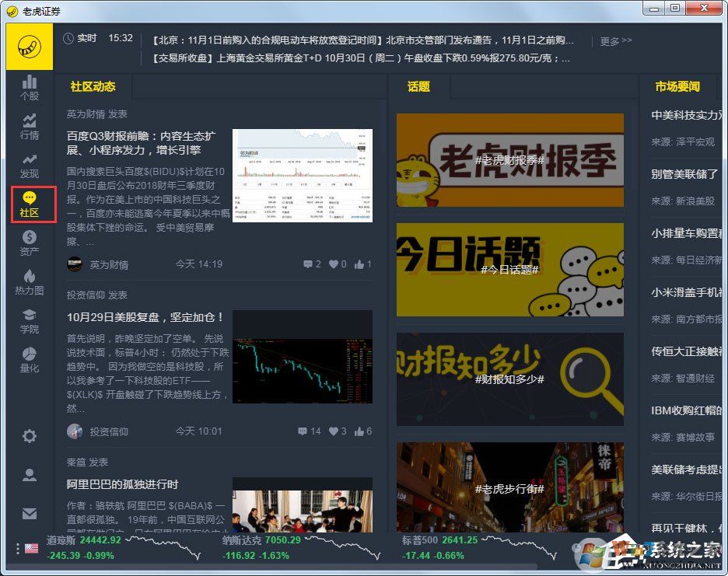Open the post titled 10月29日美股复盘，坚定加仓

(145, 317)
